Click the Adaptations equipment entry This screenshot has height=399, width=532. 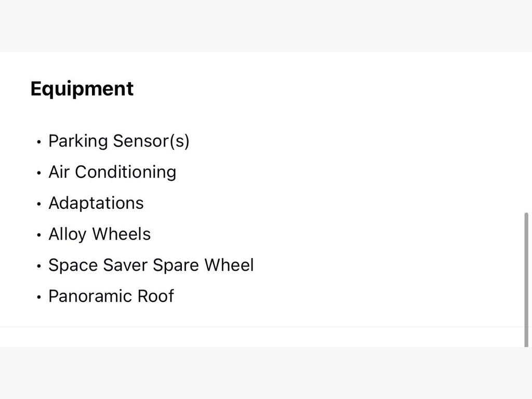point(96,203)
